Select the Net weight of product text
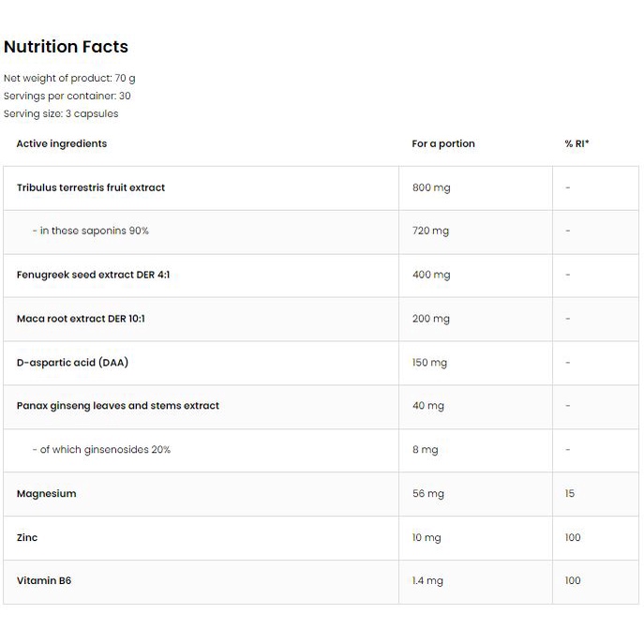 pyautogui.click(x=69, y=78)
